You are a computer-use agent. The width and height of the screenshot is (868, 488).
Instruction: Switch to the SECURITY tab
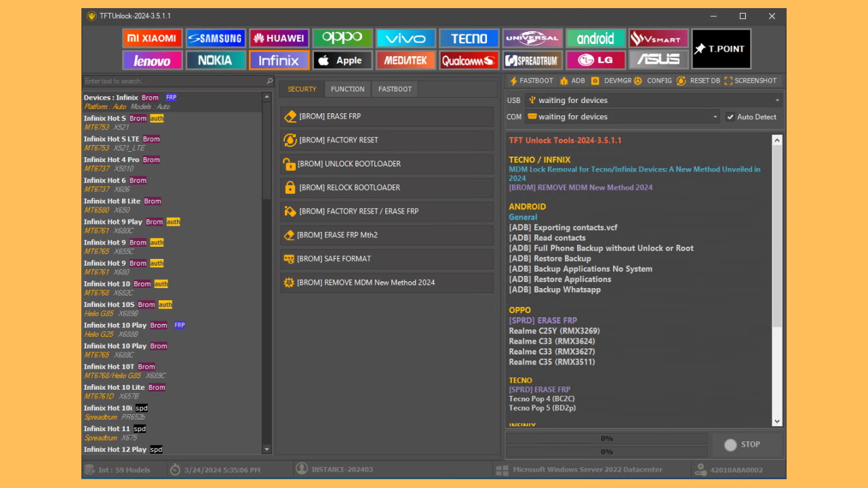[302, 89]
